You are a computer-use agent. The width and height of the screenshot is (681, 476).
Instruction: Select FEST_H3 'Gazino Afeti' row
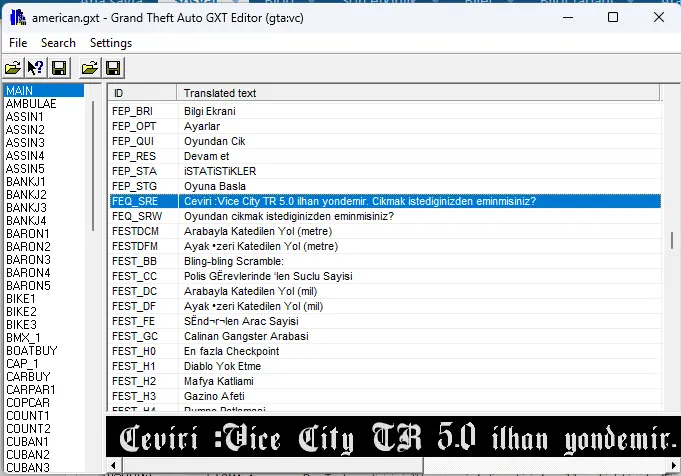385,396
